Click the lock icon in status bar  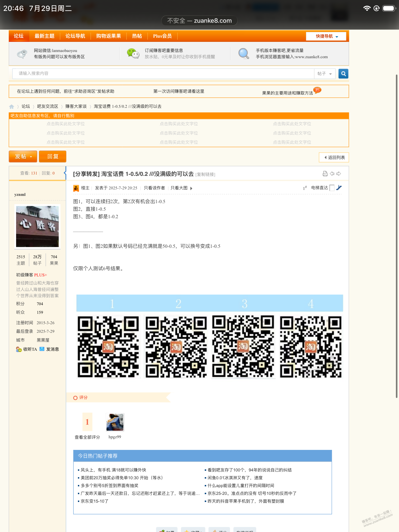pos(376,8)
